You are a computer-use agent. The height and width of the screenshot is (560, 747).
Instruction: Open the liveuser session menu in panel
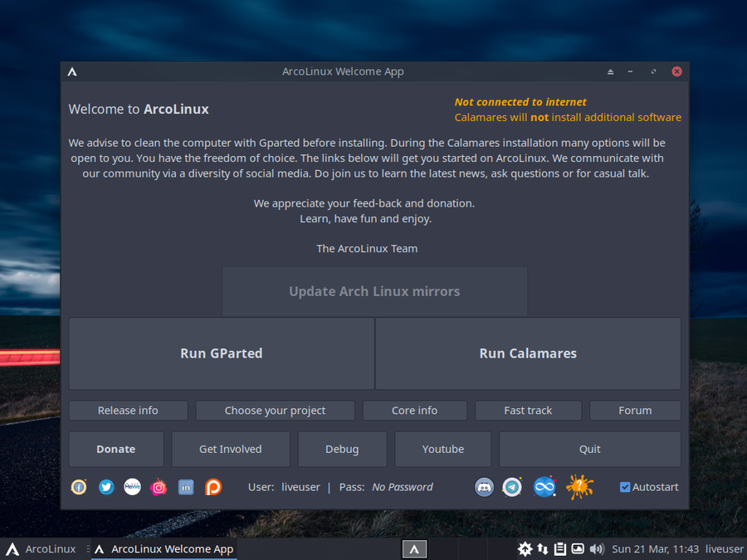[x=724, y=549]
